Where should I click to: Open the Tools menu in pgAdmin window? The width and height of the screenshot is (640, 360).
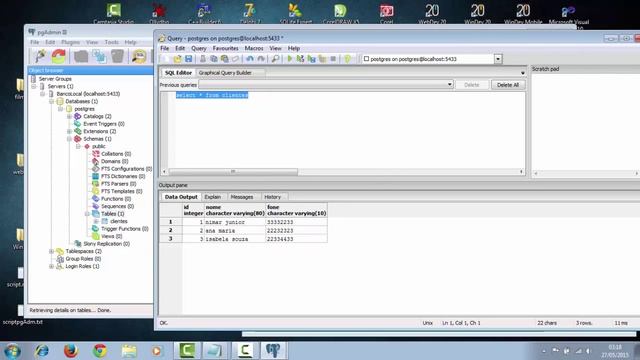point(111,42)
